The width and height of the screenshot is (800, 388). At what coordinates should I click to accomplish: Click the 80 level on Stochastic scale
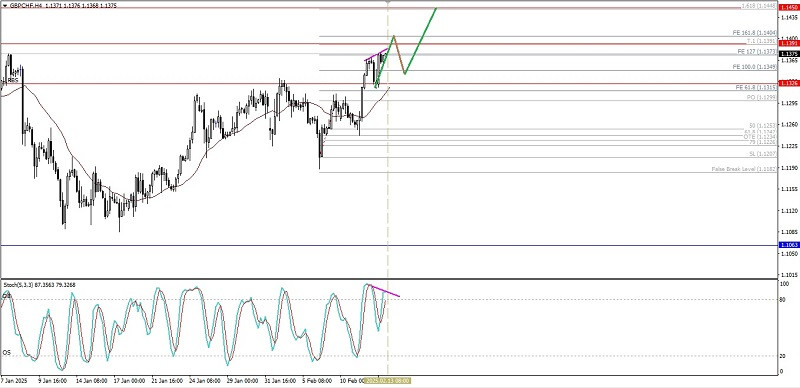pos(783,299)
